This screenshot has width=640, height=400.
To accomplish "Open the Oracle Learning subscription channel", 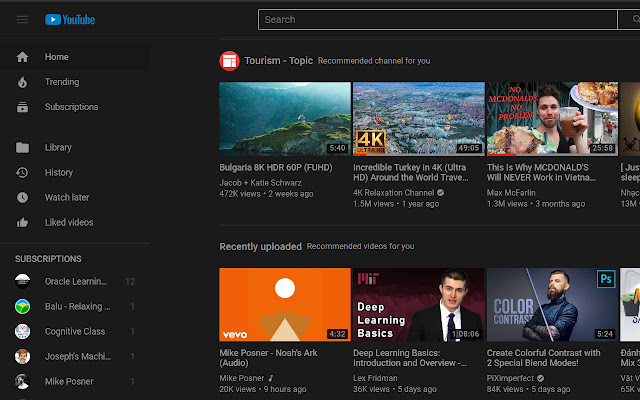I will tap(77, 281).
